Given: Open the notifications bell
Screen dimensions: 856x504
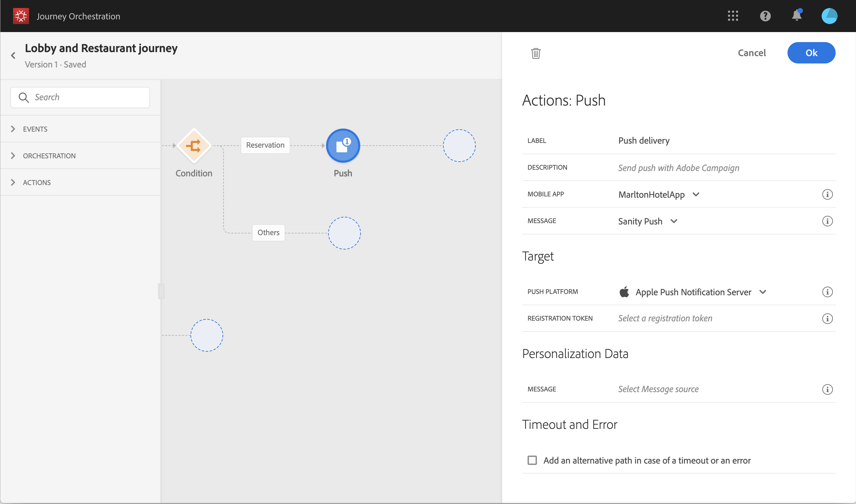Looking at the screenshot, I should coord(797,16).
